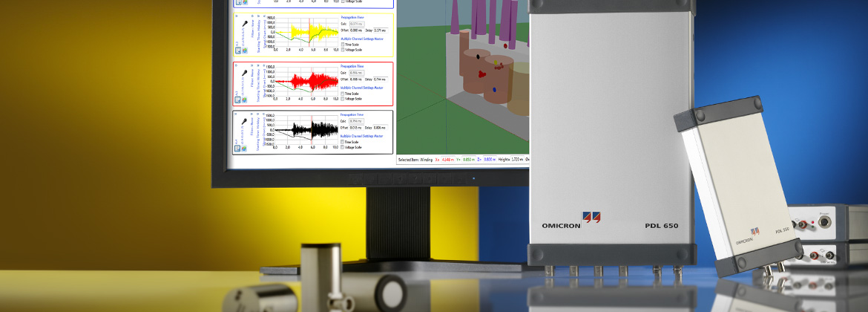Enable Time Scale in the black channel panel
This screenshot has width=868, height=312.
(342, 142)
